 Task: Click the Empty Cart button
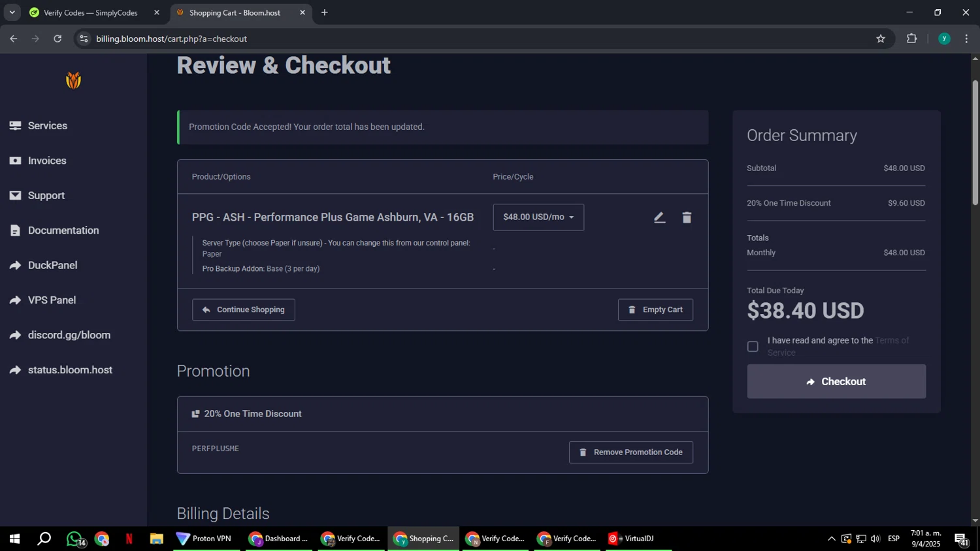pyautogui.click(x=655, y=310)
